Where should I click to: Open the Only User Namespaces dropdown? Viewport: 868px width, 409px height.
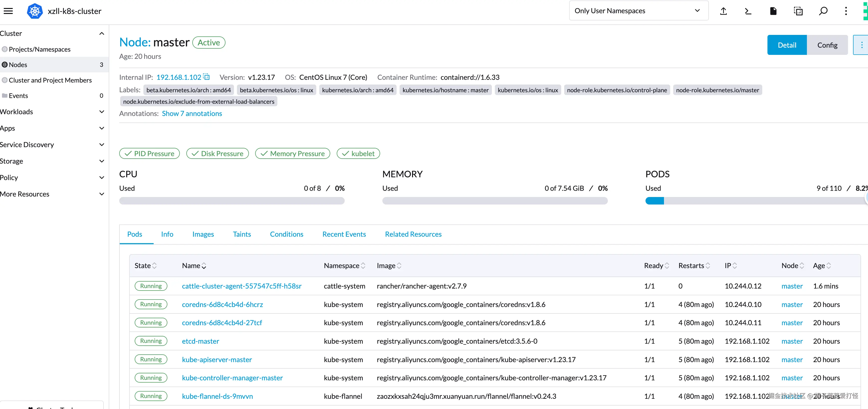click(638, 11)
